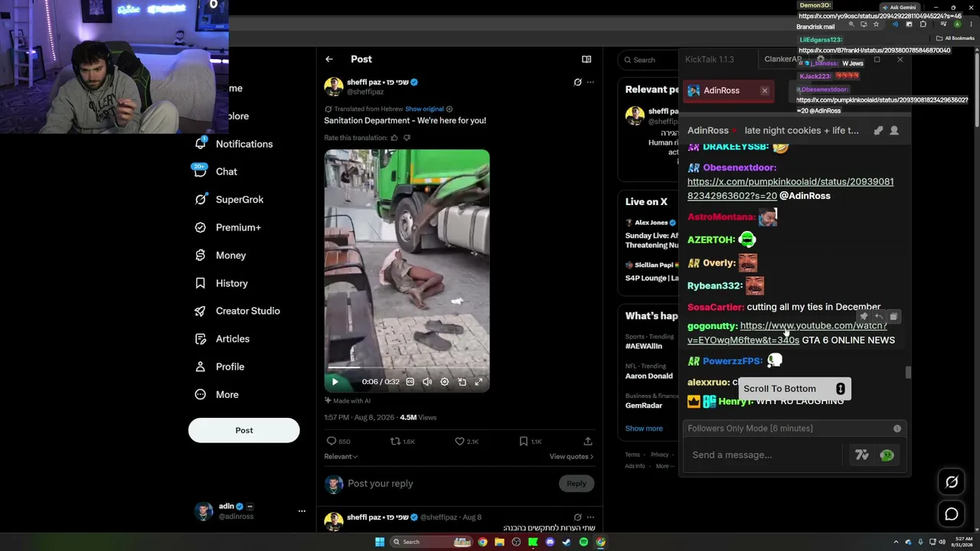The image size is (980, 551).
Task: Mute the video with speaker icon
Action: pyautogui.click(x=427, y=382)
